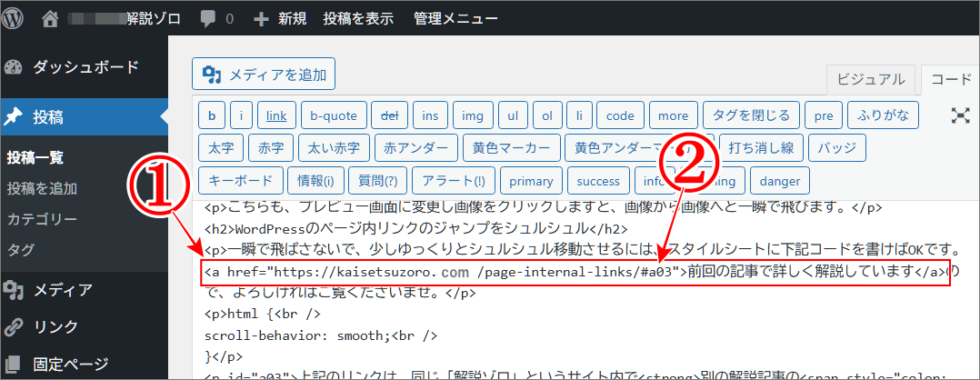Click the plus icon for 新規
The height and width of the screenshot is (380, 980).
point(261,19)
